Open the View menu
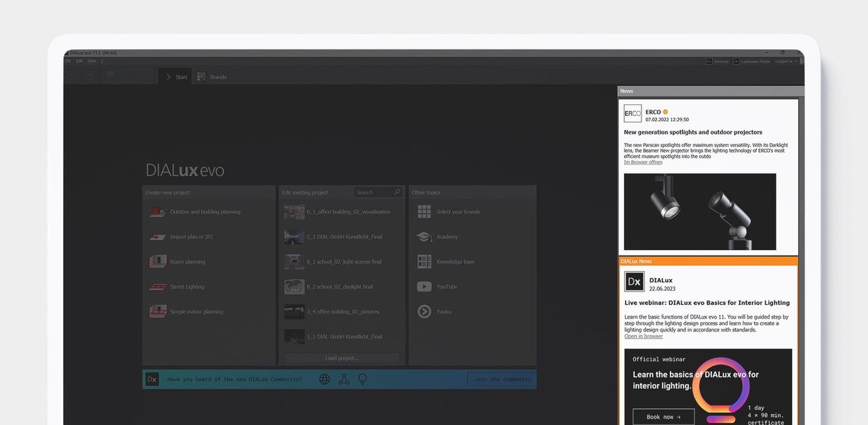Screen dimensions: 868x425 click(x=92, y=61)
